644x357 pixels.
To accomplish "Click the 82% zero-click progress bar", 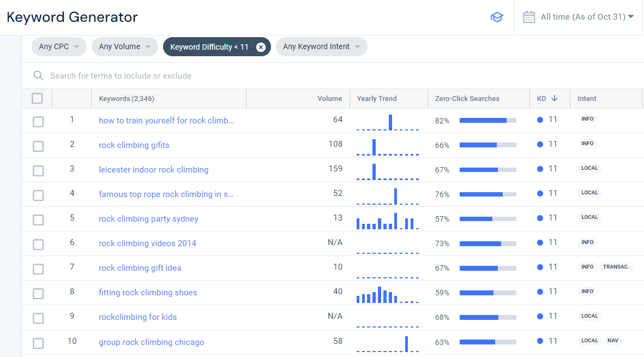I will click(x=487, y=119).
